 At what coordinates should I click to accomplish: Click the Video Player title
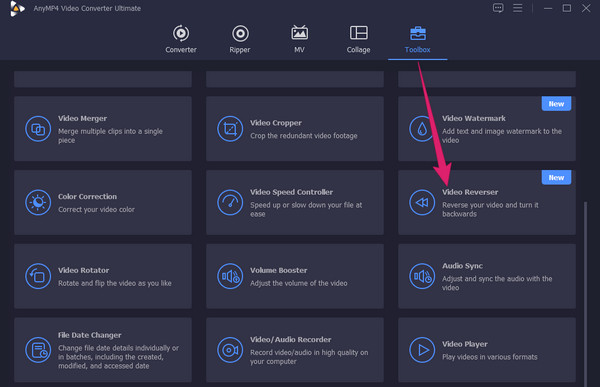(x=465, y=344)
